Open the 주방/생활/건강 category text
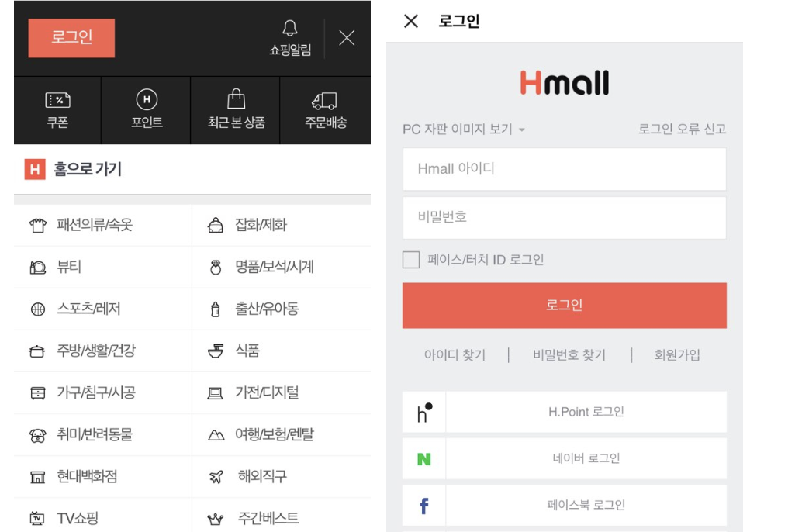795x532 pixels. click(x=96, y=351)
